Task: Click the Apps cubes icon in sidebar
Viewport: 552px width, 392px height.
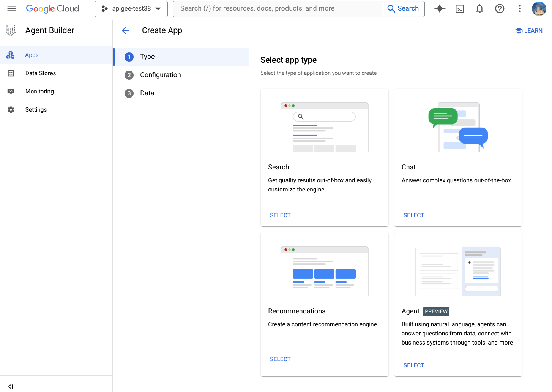Action: 11,55
